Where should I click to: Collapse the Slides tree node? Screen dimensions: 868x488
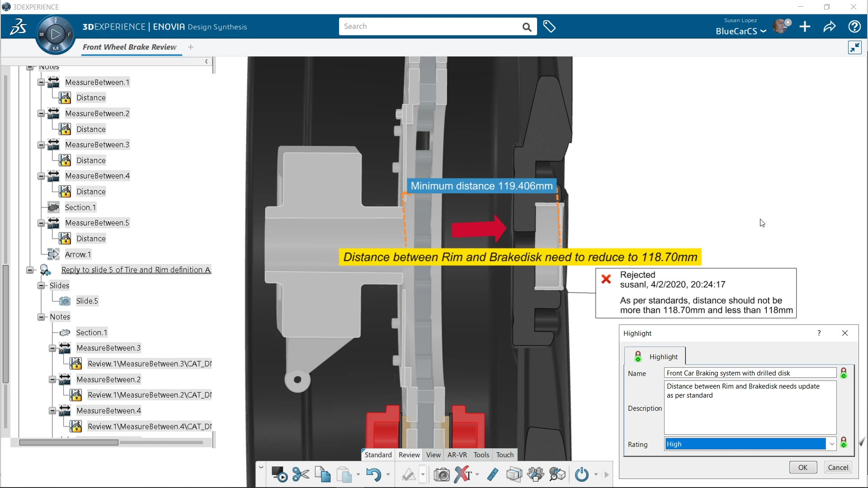pyautogui.click(x=41, y=286)
